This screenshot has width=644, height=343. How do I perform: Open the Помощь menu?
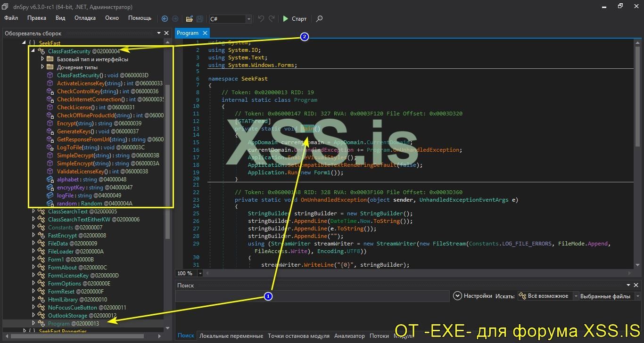tap(140, 18)
